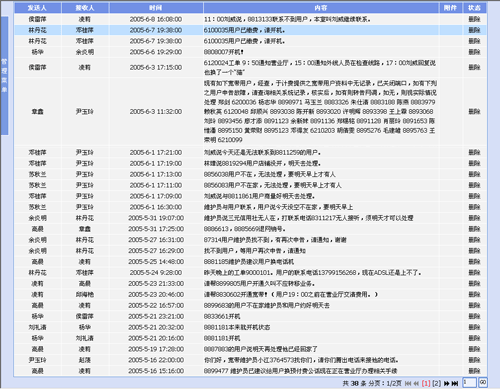Go to the first page arrow icon
The image size is (500, 390).
coord(408,383)
